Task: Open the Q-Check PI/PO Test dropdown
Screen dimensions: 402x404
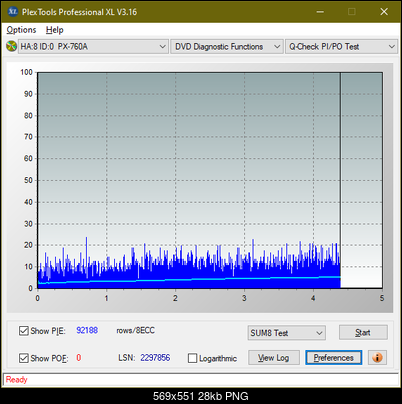Action: pos(342,47)
